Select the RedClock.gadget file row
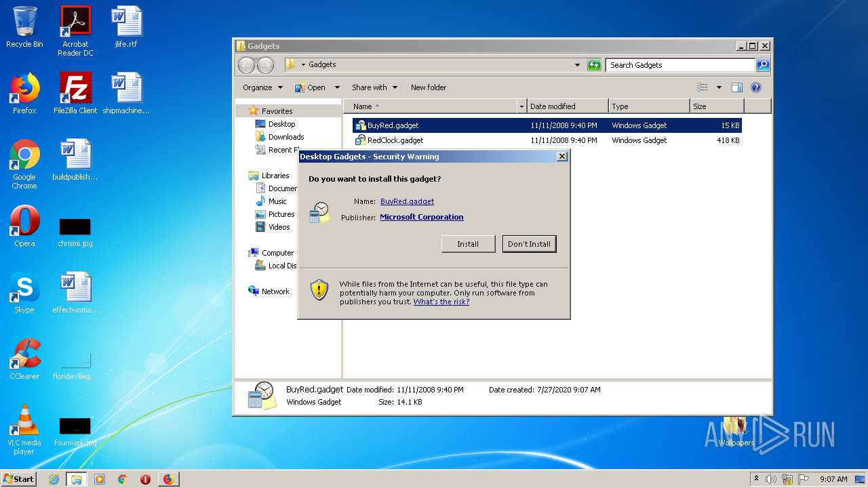 click(547, 140)
